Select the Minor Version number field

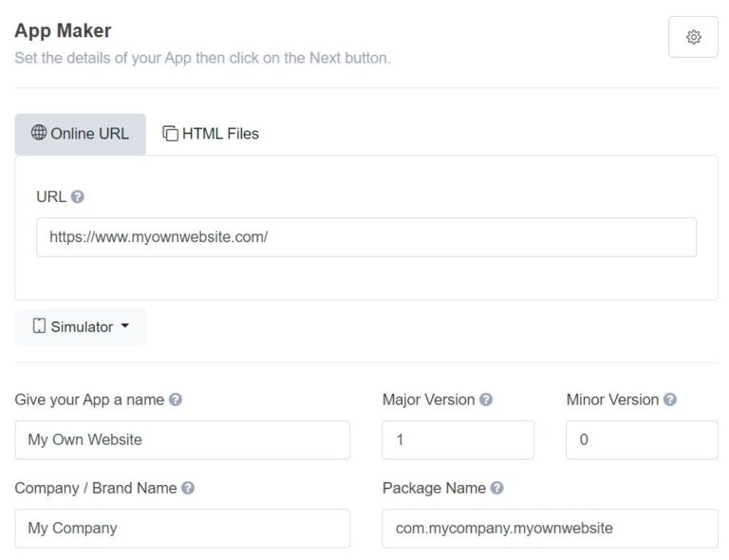pos(642,440)
